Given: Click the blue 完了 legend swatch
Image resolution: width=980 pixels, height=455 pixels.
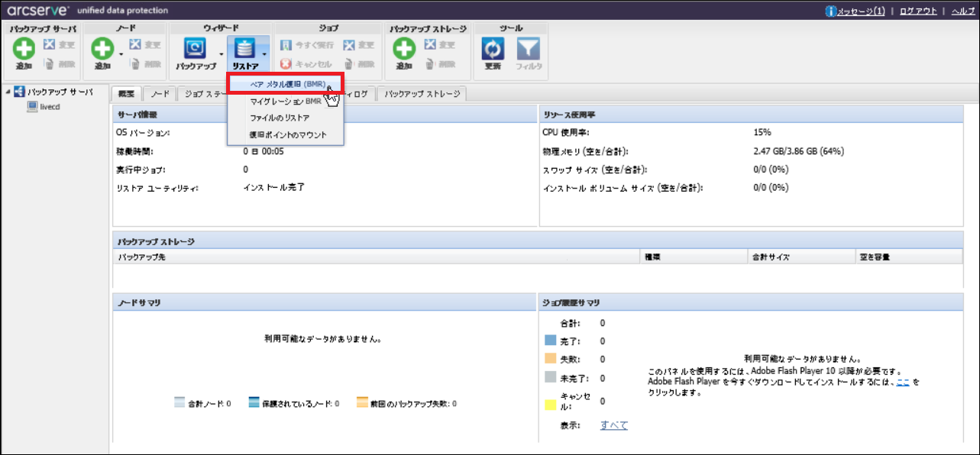Looking at the screenshot, I should coord(551,340).
